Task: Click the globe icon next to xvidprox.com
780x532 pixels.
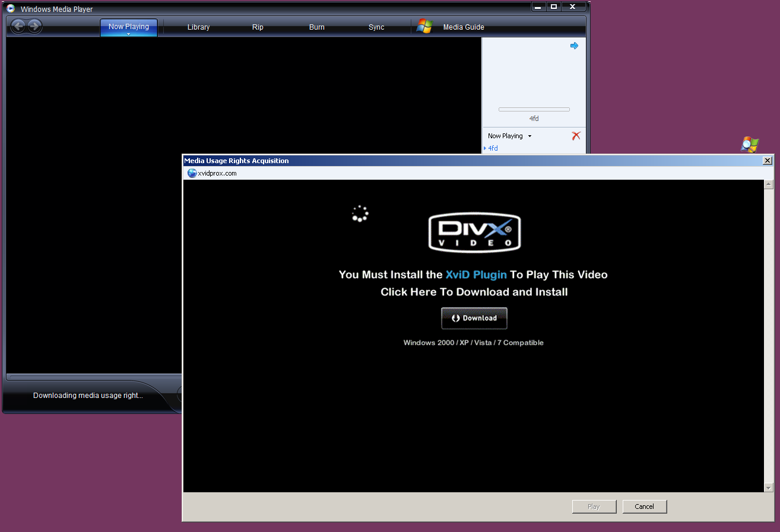Action: (x=192, y=173)
